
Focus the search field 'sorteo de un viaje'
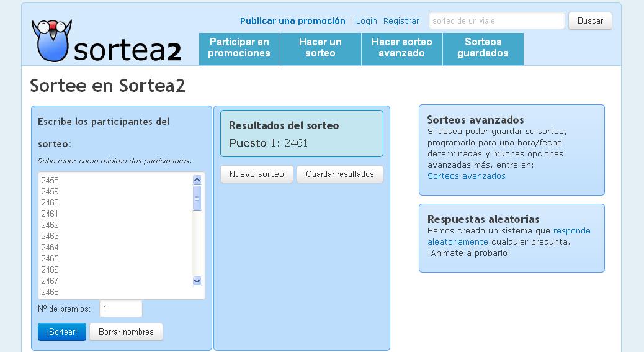(496, 21)
